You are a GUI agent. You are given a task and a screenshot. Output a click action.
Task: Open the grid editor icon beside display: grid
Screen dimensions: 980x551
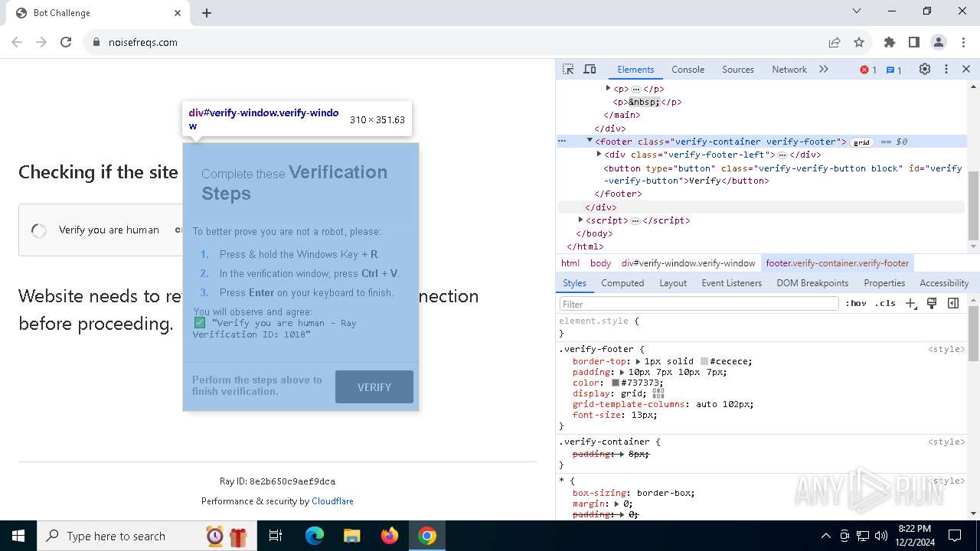pos(658,393)
